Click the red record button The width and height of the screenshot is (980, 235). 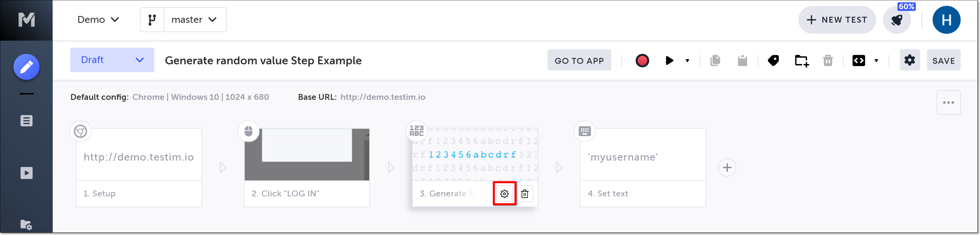642,61
